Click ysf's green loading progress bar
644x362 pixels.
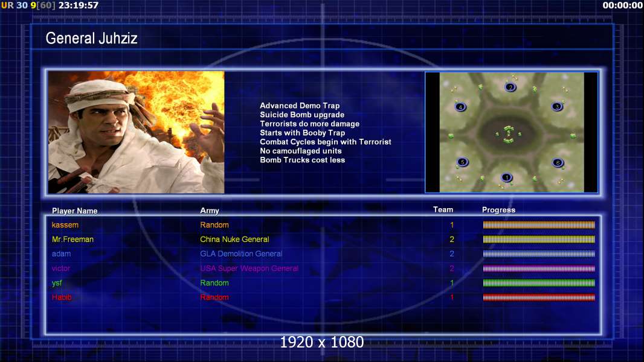pos(539,283)
